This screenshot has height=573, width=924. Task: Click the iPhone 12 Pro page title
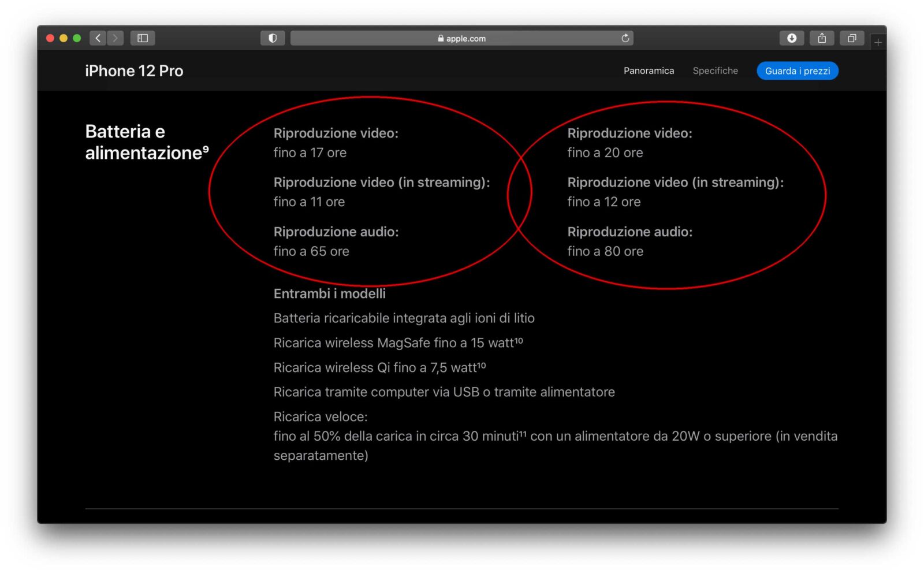(x=134, y=70)
